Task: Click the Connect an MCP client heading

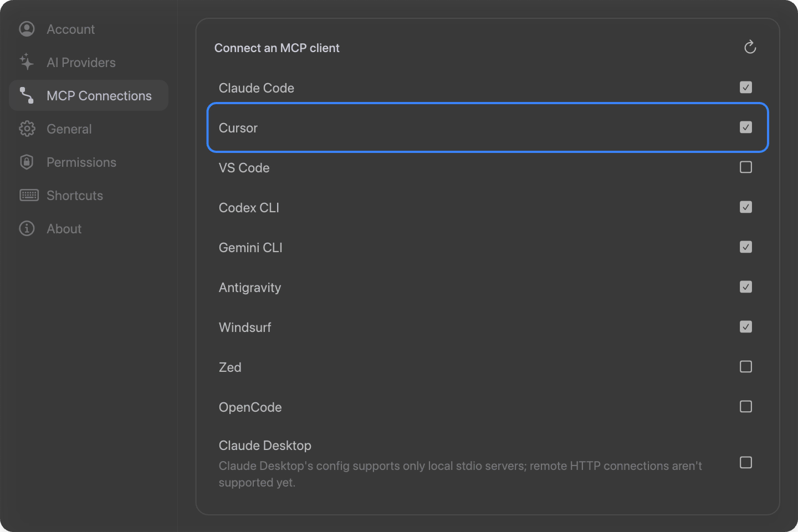Action: [x=277, y=48]
